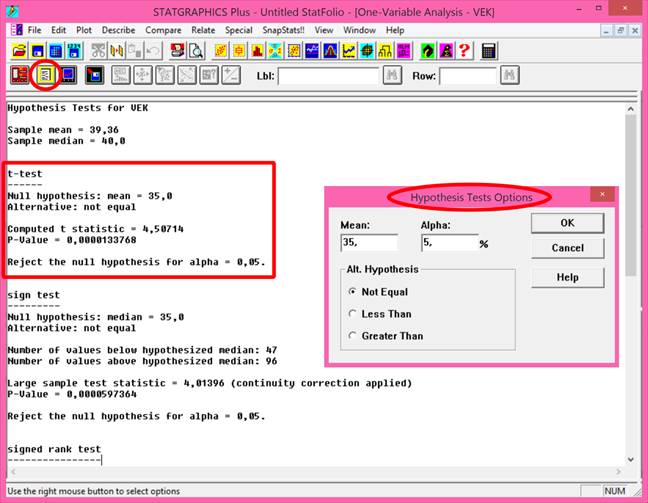Image resolution: width=648 pixels, height=503 pixels.
Task: Click the vertical scrollbar up arrow
Action: 631,109
